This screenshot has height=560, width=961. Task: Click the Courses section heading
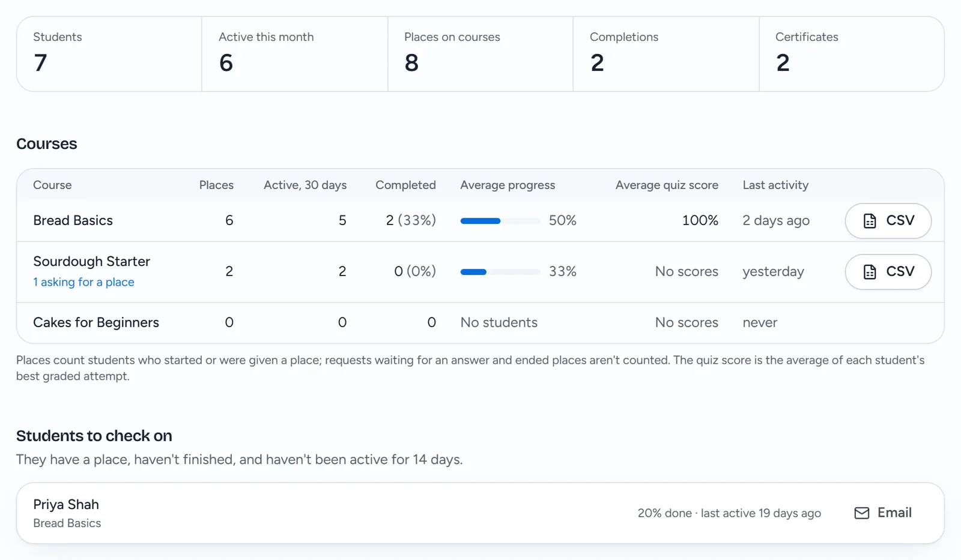point(47,144)
